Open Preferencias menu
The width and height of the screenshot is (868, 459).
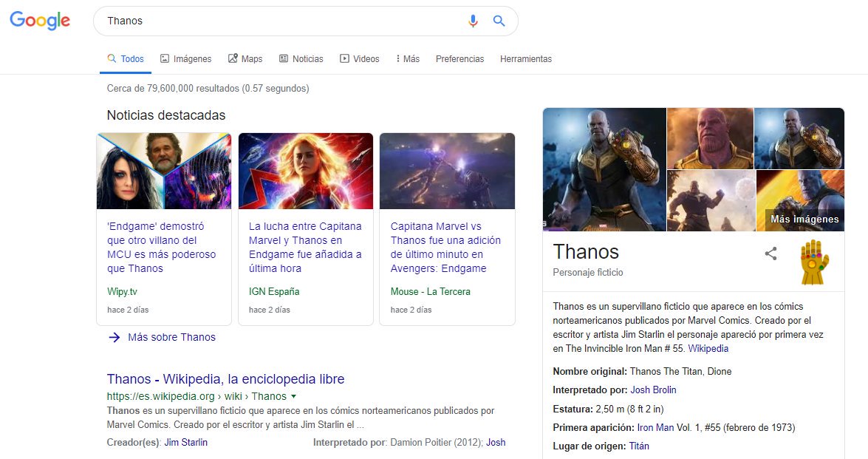pos(459,58)
